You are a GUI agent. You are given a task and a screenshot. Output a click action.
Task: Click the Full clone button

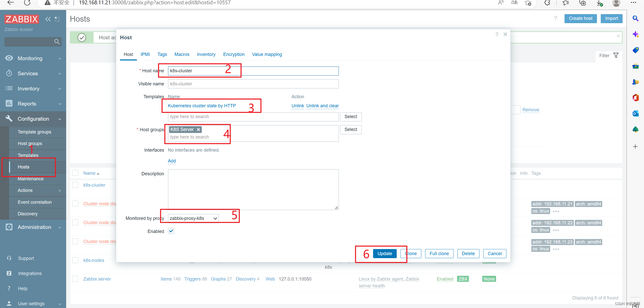(x=439, y=254)
